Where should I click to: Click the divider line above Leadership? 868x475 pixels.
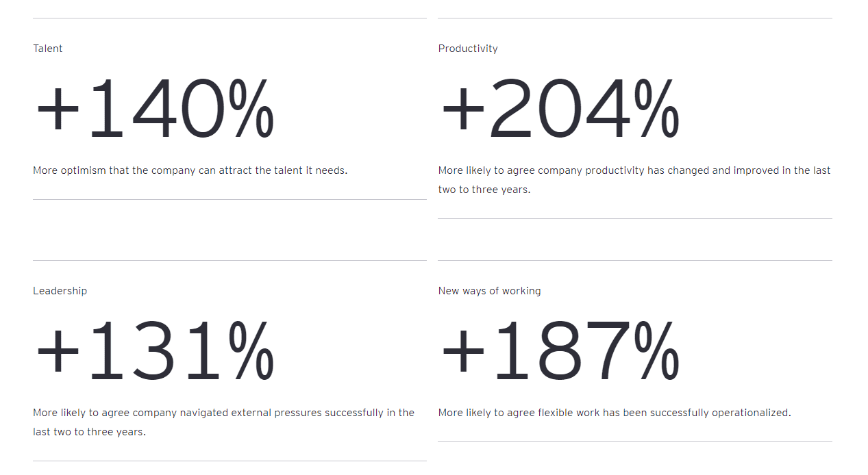[x=230, y=260]
